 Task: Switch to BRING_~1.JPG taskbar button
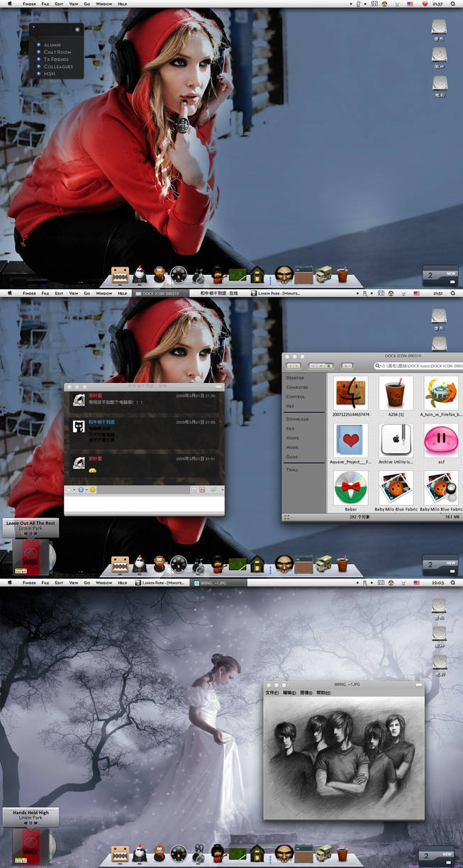click(219, 582)
